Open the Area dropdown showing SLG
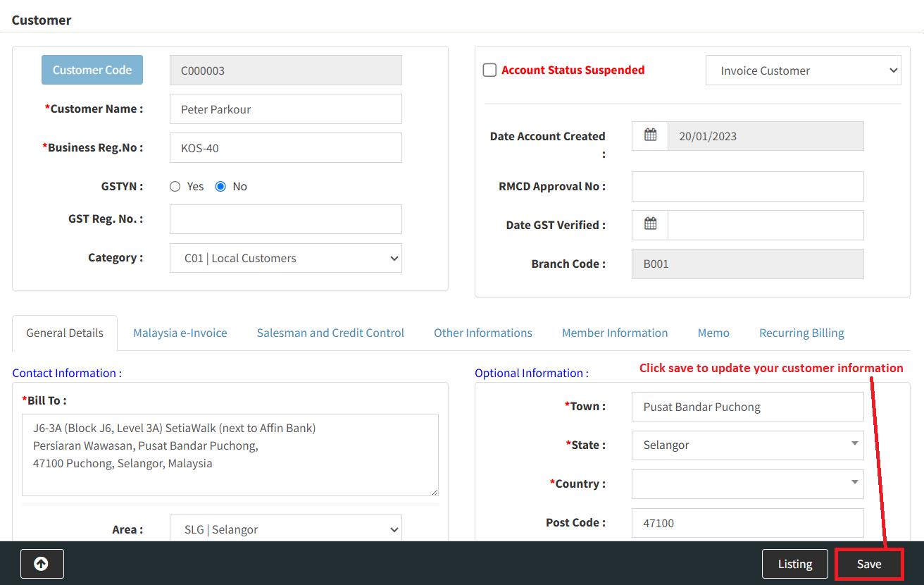 (x=285, y=529)
